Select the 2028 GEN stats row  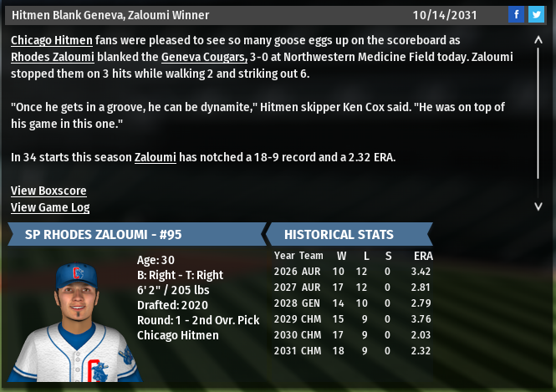[351, 303]
